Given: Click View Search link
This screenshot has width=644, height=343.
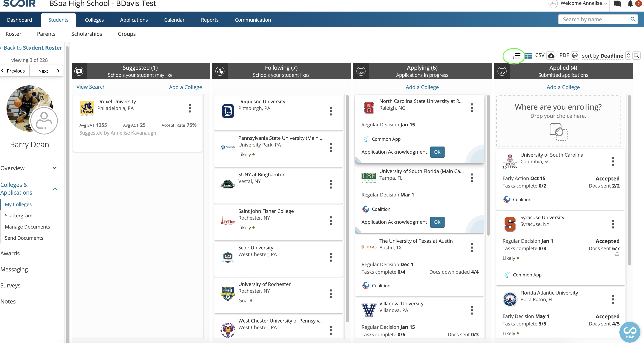Looking at the screenshot, I should (91, 87).
